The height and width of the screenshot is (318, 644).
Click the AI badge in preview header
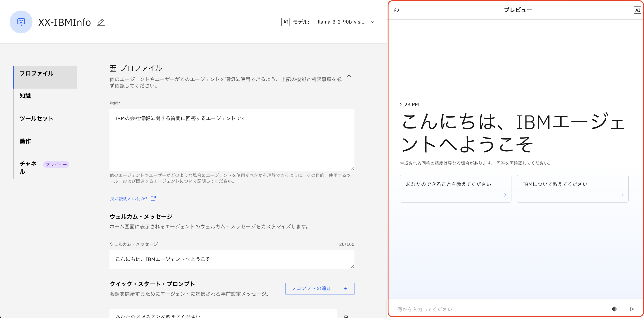click(x=637, y=10)
